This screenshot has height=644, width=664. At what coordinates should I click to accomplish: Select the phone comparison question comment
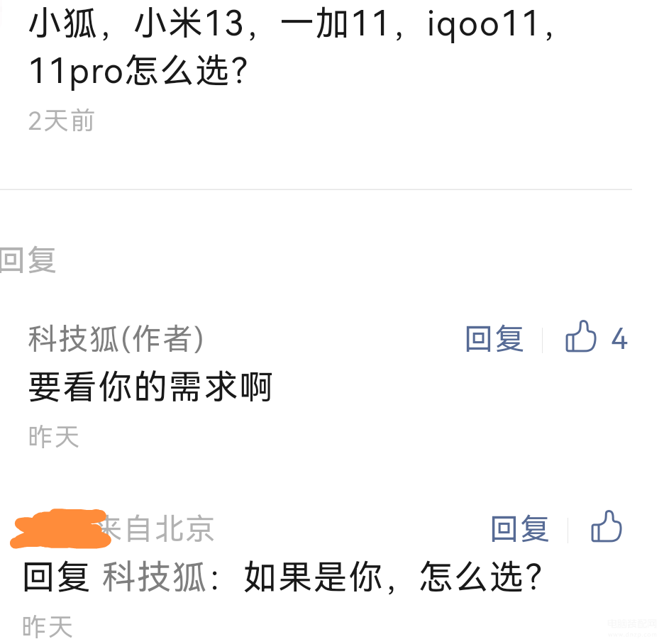(292, 47)
